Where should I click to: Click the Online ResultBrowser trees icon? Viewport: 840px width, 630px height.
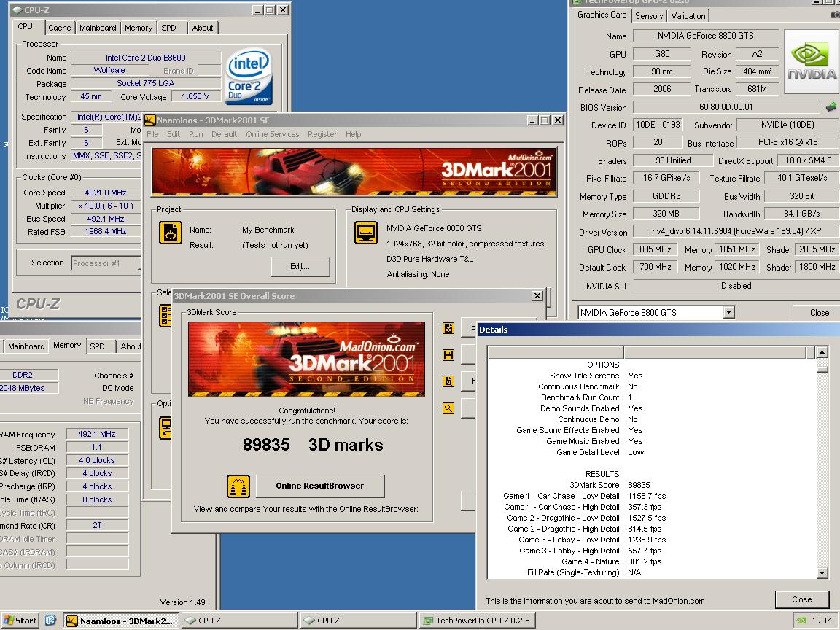[x=238, y=486]
